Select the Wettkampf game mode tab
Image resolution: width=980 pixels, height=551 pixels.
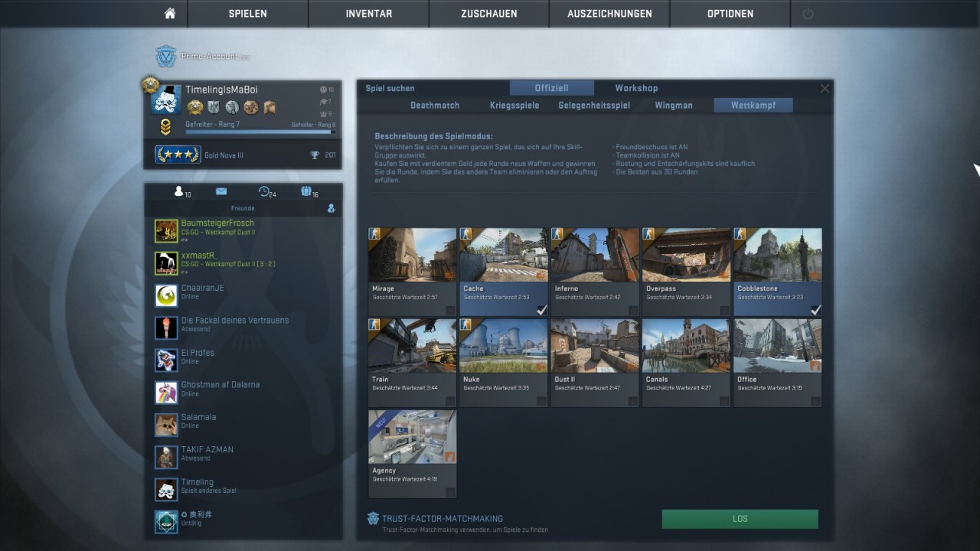point(753,106)
